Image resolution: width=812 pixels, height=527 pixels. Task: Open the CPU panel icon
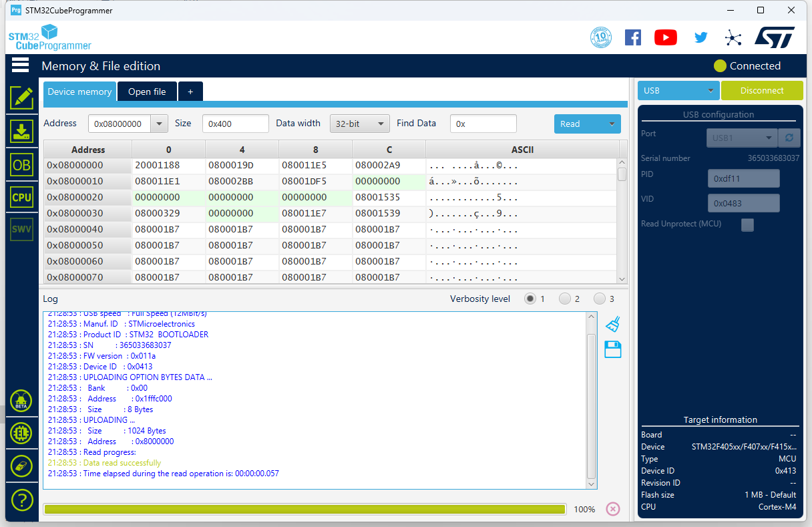pyautogui.click(x=21, y=197)
